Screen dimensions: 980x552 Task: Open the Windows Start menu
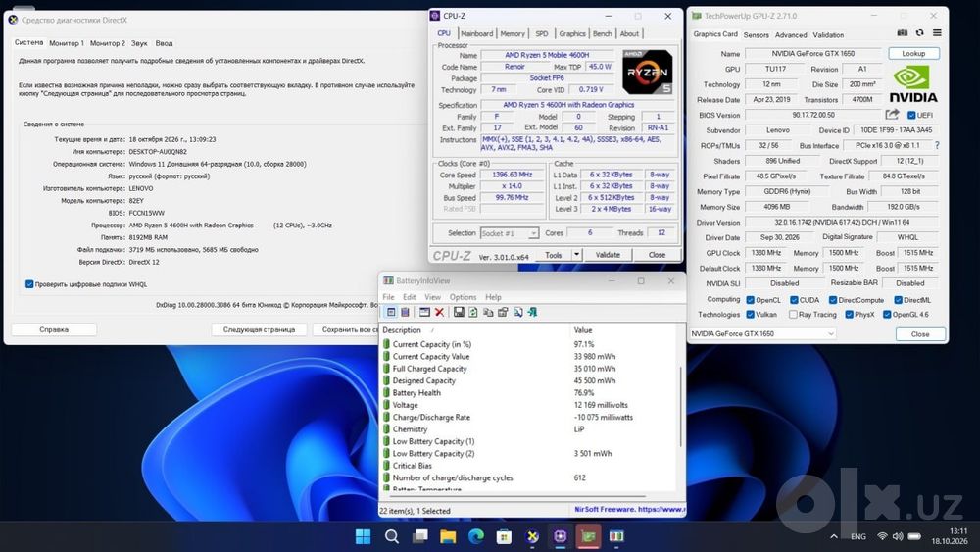(363, 536)
